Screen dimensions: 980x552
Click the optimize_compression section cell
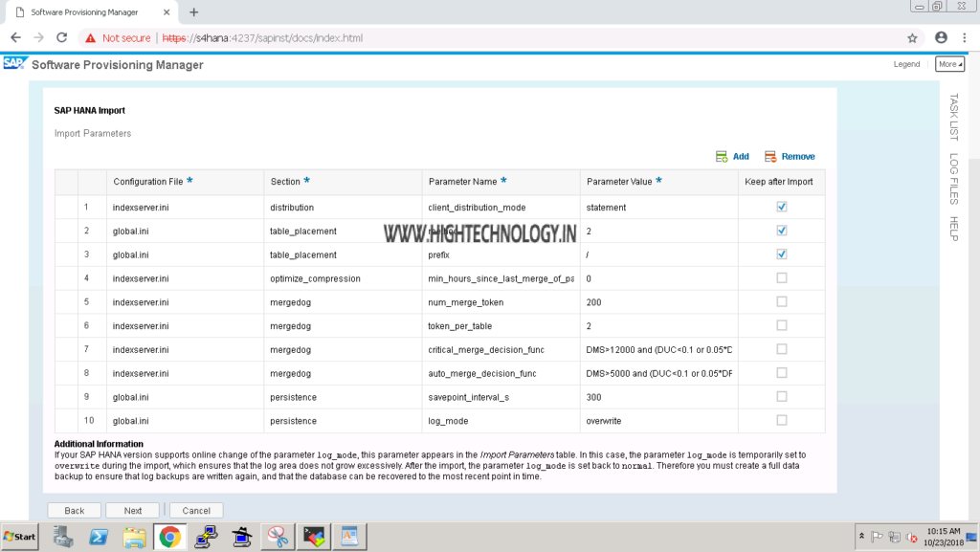point(343,278)
